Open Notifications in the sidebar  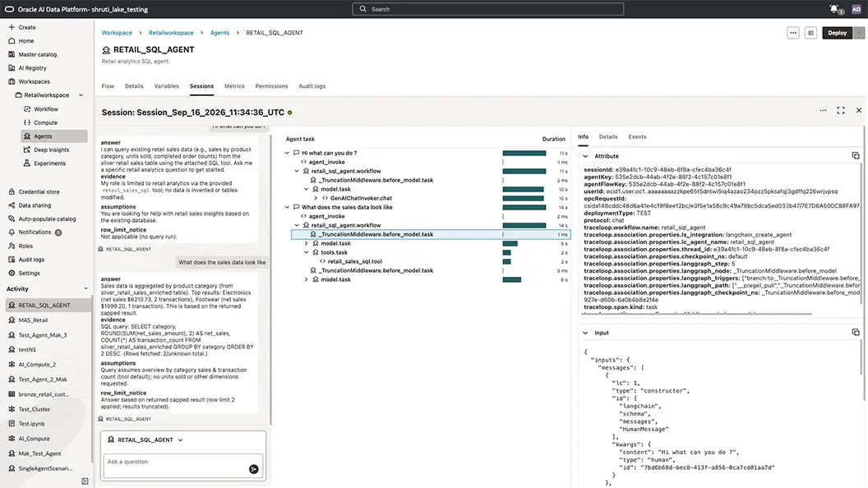(x=35, y=232)
